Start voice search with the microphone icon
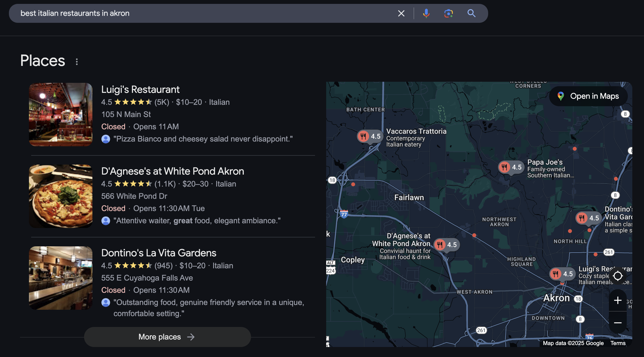This screenshot has width=644, height=357. pos(426,13)
